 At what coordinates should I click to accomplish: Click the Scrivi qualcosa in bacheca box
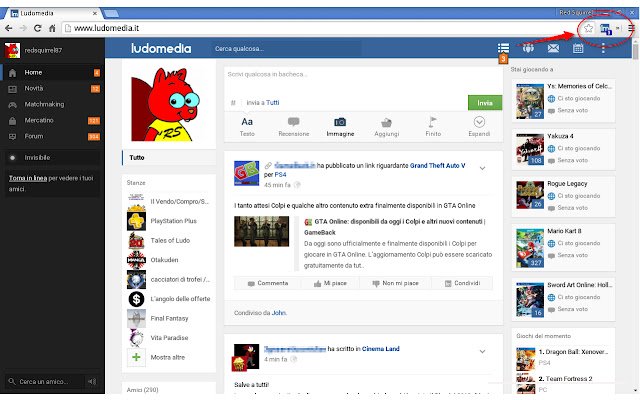(x=363, y=81)
